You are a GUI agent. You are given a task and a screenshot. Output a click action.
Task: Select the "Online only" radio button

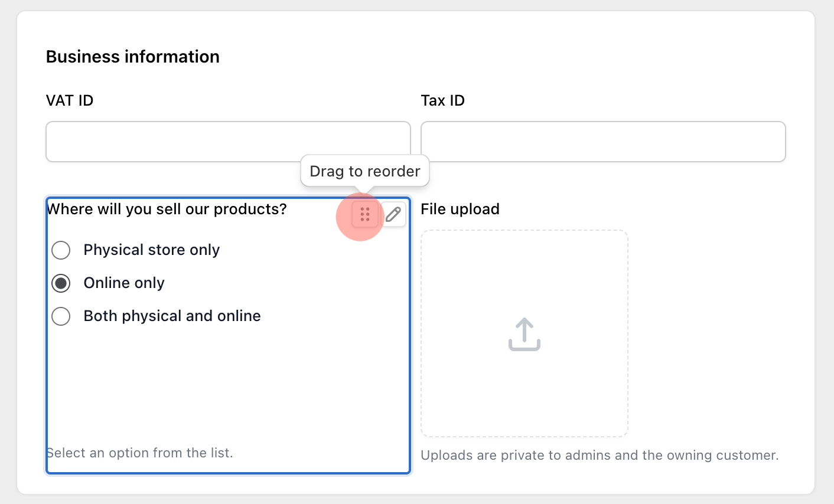61,283
